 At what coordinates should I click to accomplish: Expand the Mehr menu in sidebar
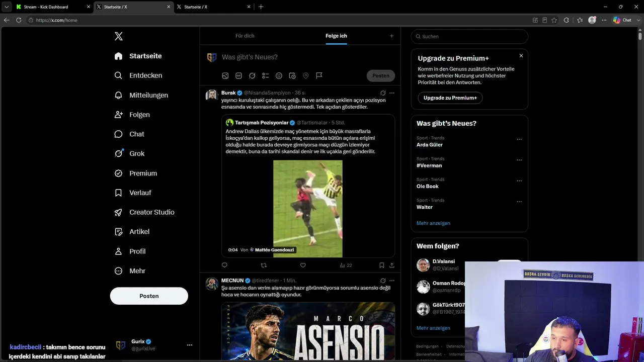tap(130, 271)
